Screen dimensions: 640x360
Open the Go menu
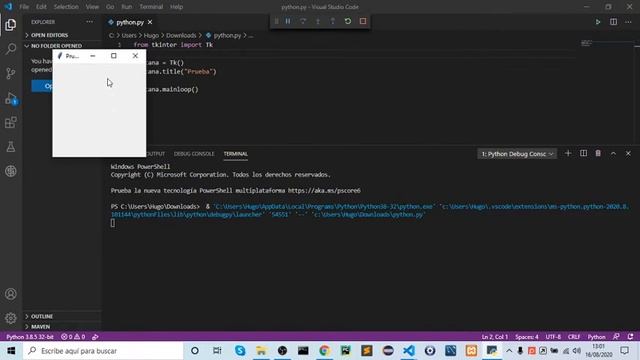pos(110,7)
